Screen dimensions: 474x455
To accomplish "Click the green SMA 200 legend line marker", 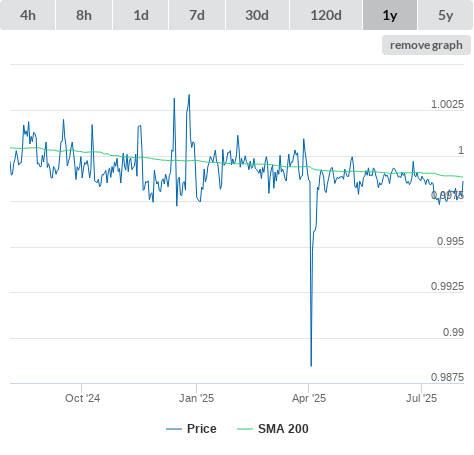I will [245, 429].
